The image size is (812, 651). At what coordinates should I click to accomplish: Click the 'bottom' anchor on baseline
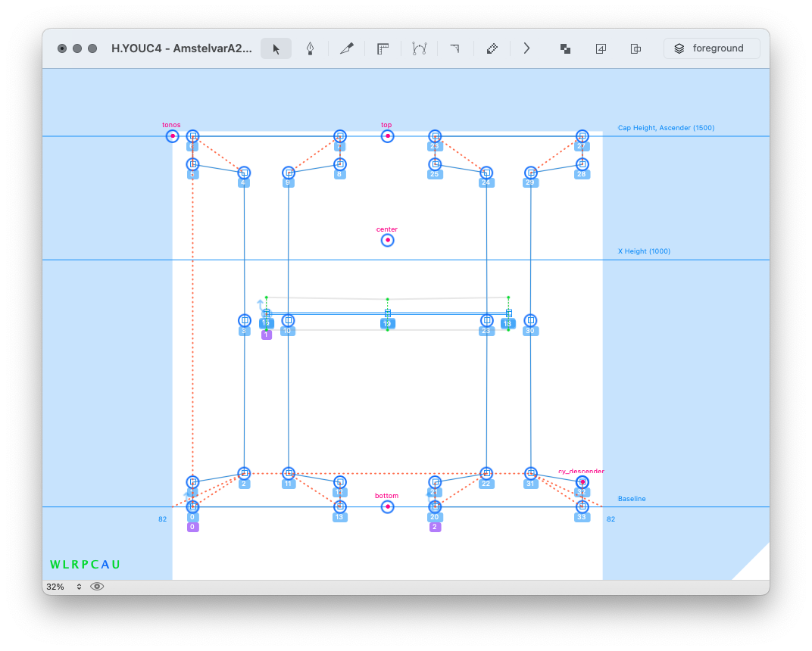[x=387, y=506]
